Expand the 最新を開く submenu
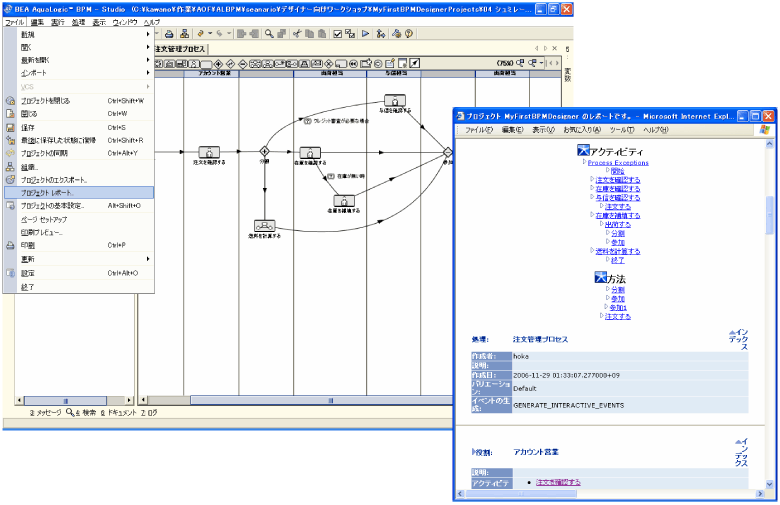 tap(148, 60)
